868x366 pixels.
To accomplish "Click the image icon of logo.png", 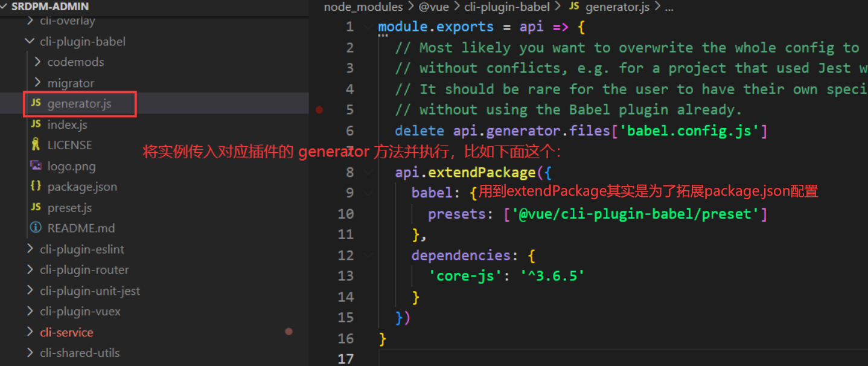I will [x=36, y=166].
